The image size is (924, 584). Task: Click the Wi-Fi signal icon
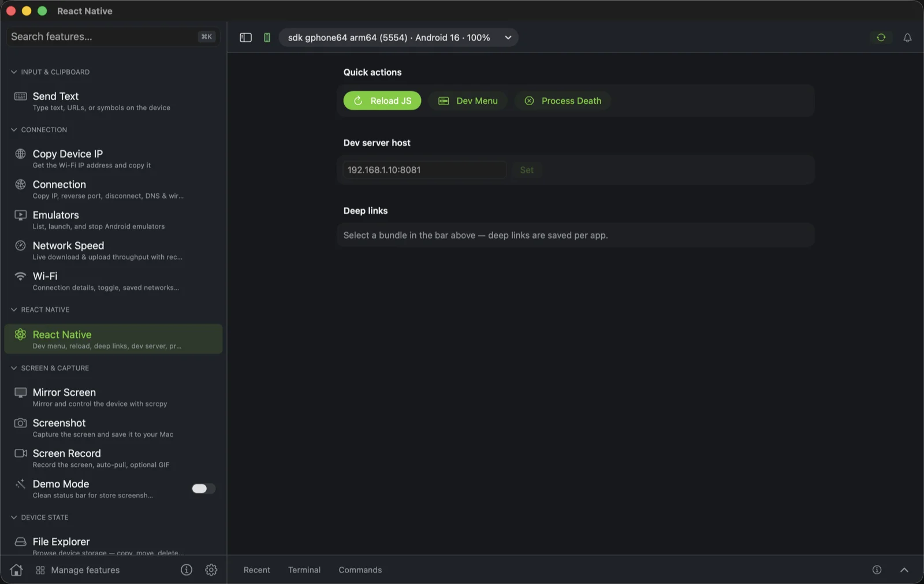click(x=20, y=276)
